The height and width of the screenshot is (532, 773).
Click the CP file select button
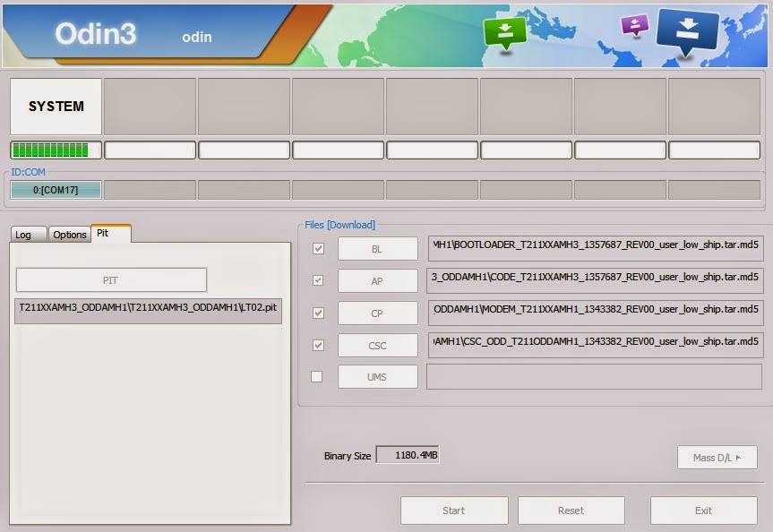coord(378,313)
